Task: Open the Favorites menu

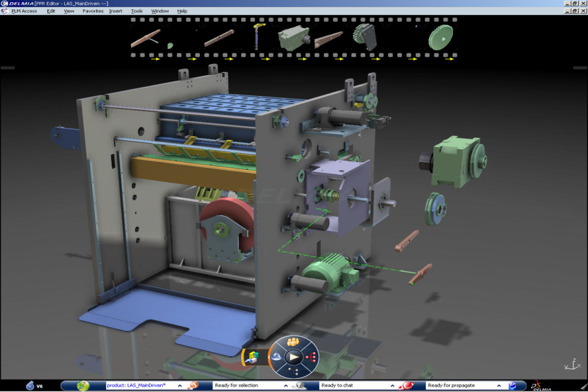Action: [93, 11]
